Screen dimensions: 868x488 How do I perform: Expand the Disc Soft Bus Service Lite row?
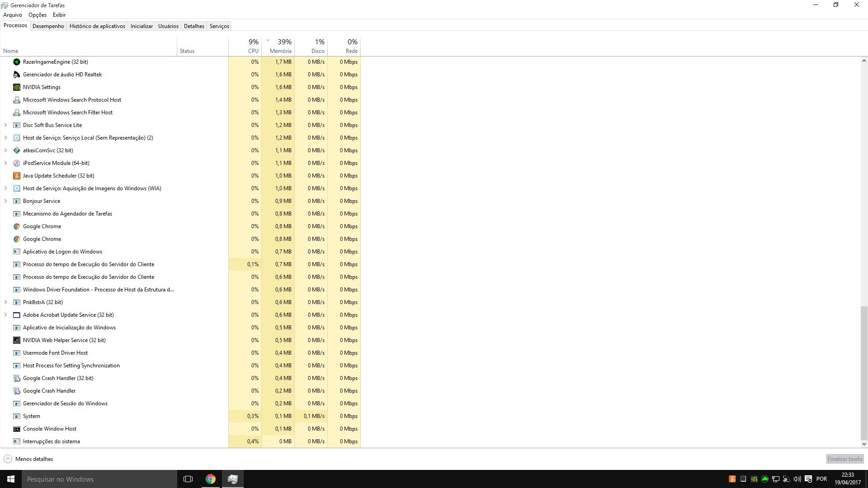pos(5,125)
